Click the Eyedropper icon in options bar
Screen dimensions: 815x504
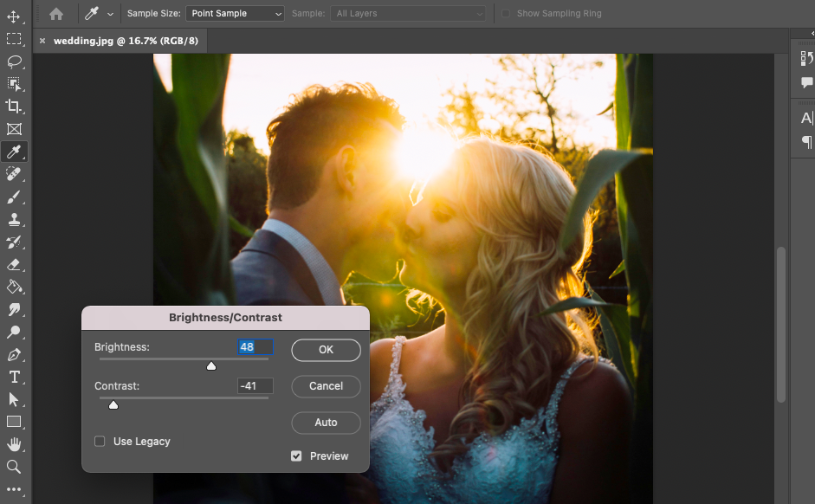tap(92, 14)
